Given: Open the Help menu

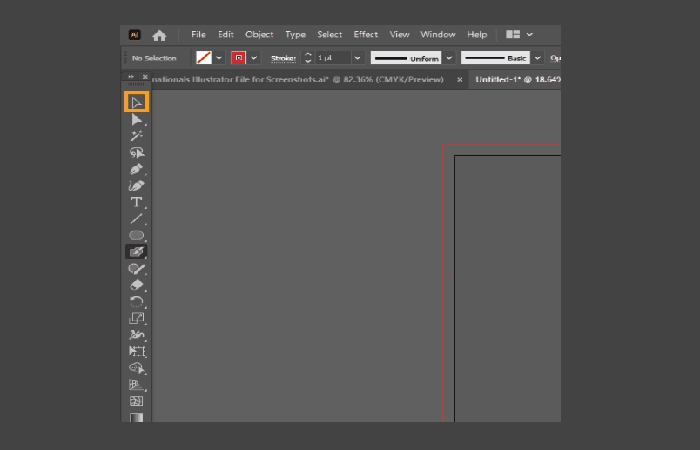Looking at the screenshot, I should 477,34.
